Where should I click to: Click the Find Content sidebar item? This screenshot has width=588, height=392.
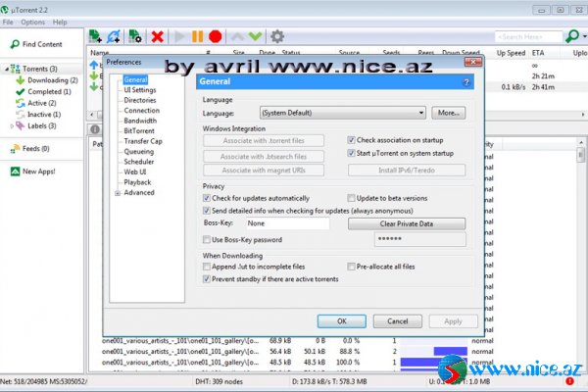(36, 44)
